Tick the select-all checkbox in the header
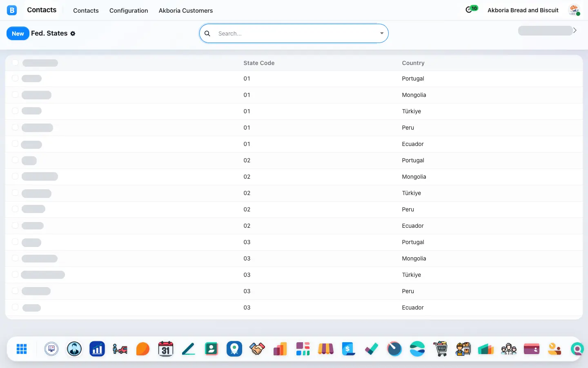588x368 pixels. coord(15,63)
